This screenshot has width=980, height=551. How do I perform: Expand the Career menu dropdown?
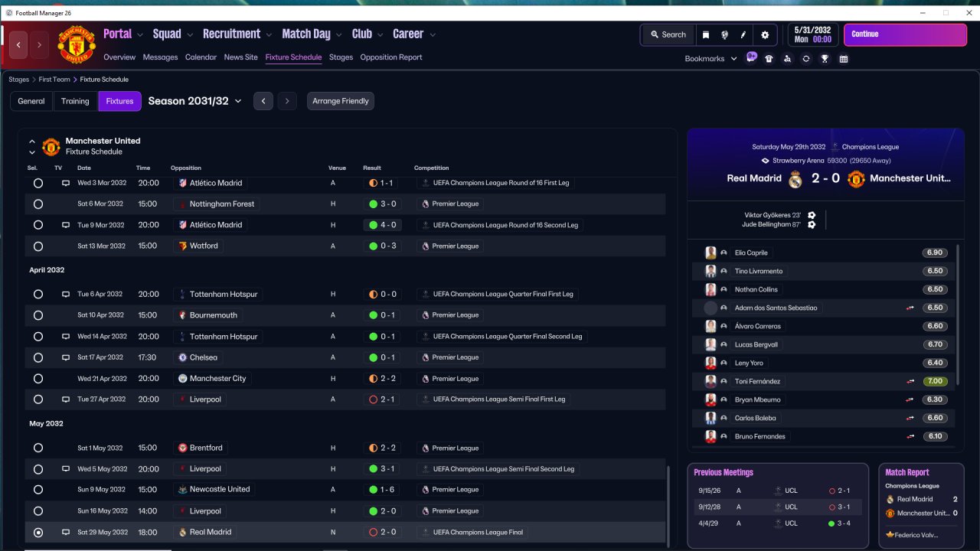coord(433,34)
